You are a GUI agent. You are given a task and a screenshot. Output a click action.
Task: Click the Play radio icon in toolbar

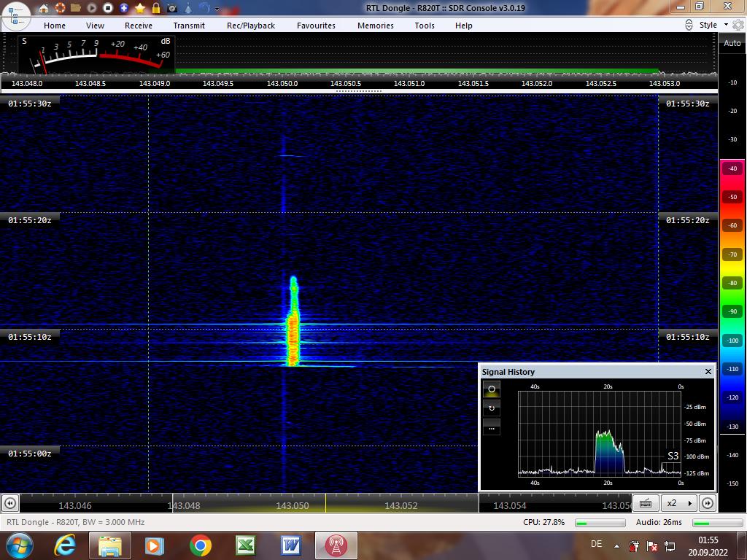pos(92,8)
